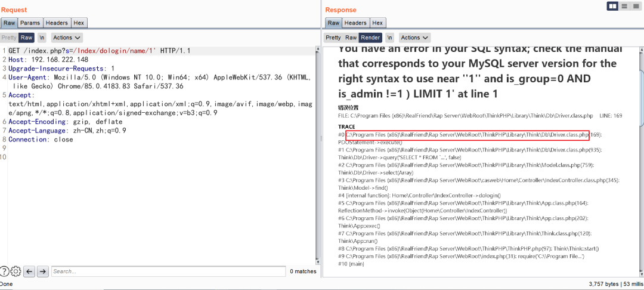The image size is (644, 290).
Task: Open the Response Headers tab
Action: click(x=355, y=23)
